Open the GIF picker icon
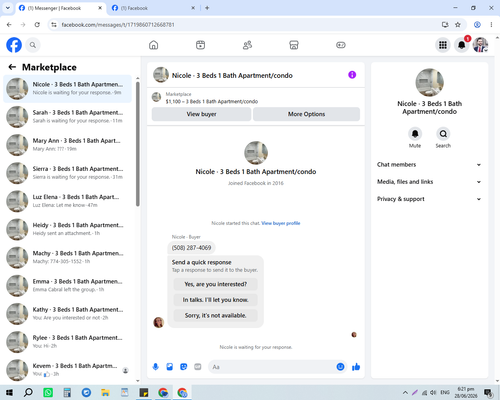This screenshot has height=400, width=500. (198, 367)
